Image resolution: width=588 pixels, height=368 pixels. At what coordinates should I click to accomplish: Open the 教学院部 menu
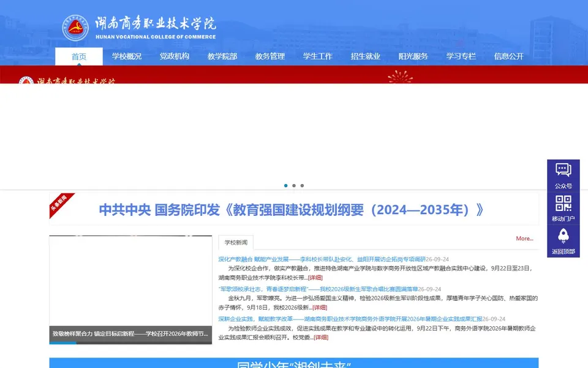point(222,56)
